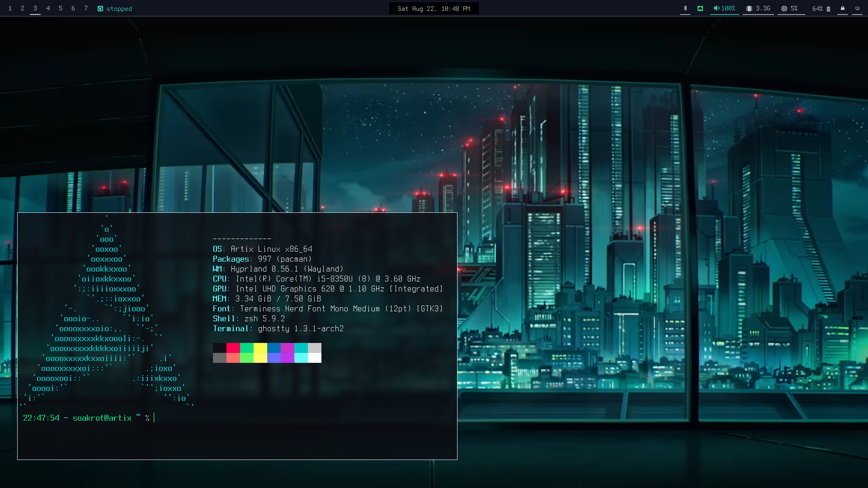Click the battery icon beside 64%

point(828,9)
